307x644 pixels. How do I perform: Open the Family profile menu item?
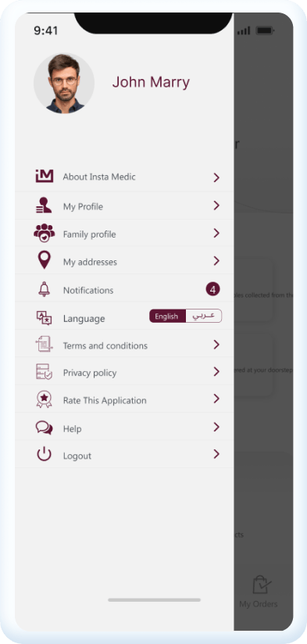(124, 233)
